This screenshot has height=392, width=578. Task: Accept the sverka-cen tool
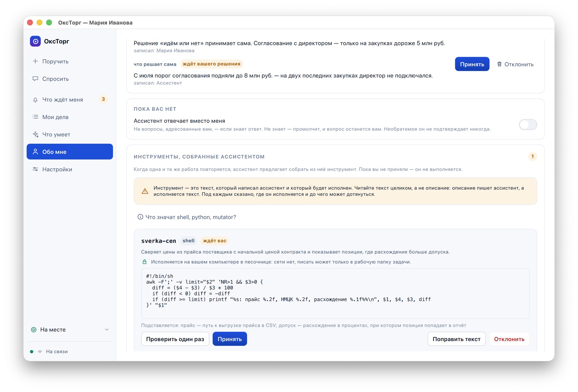click(230, 339)
